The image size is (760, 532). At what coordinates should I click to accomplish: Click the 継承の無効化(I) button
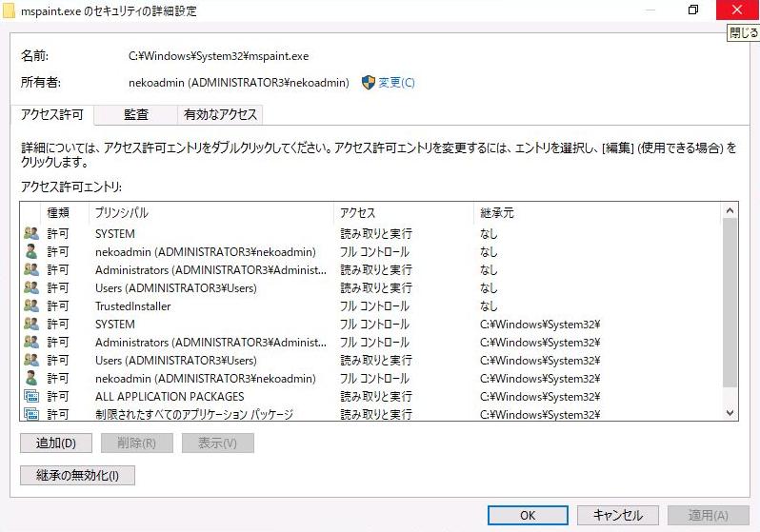point(77,475)
